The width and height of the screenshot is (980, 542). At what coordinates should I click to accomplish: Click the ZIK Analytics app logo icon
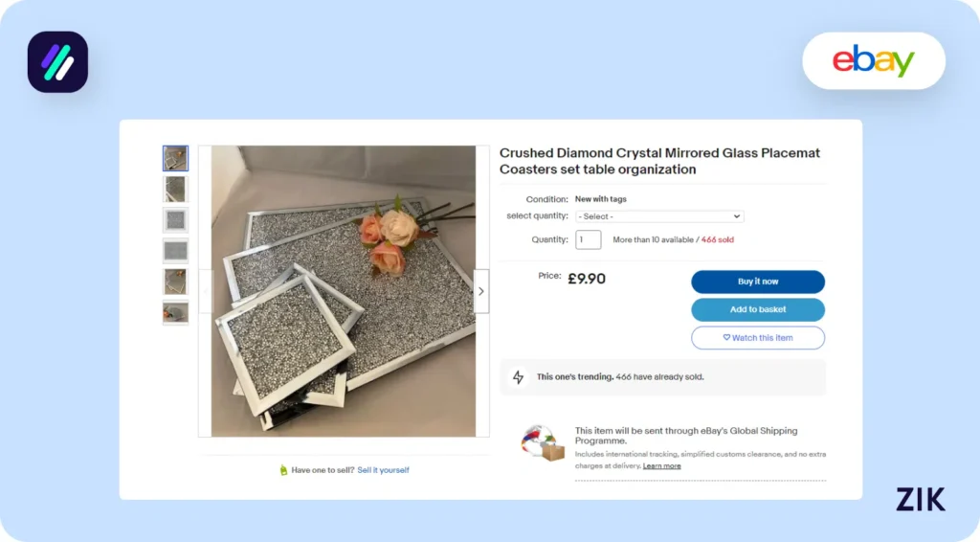point(57,62)
